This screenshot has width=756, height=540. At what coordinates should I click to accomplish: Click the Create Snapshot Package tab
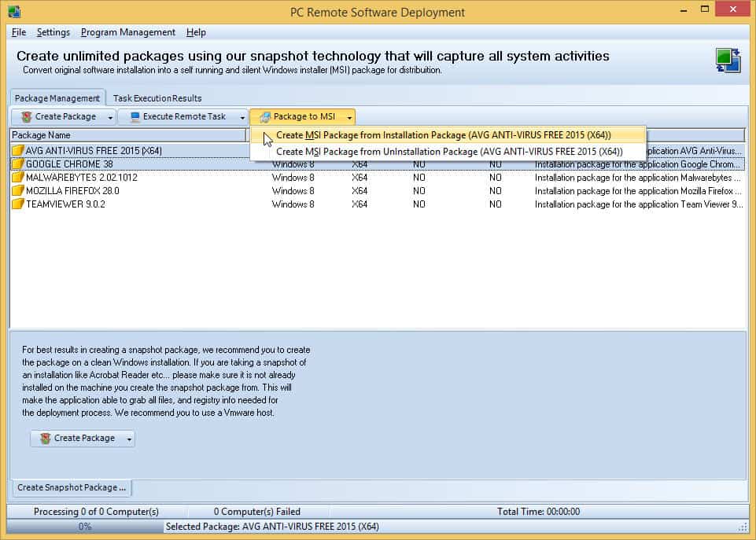point(72,487)
